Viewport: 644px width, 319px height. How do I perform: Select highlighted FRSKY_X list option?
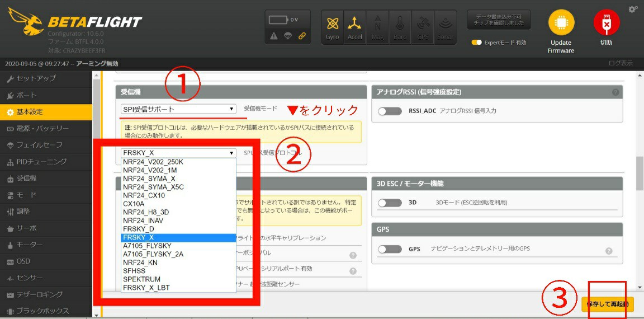pos(179,238)
